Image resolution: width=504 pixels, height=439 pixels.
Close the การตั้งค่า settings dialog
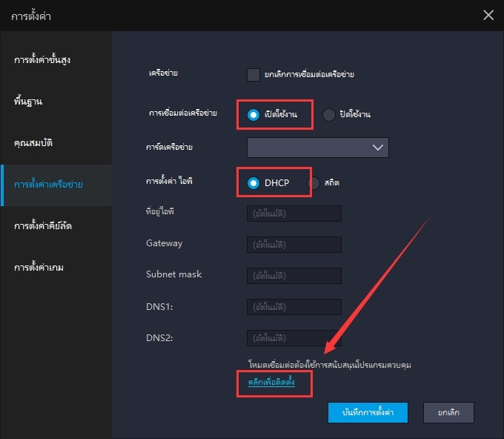488,15
